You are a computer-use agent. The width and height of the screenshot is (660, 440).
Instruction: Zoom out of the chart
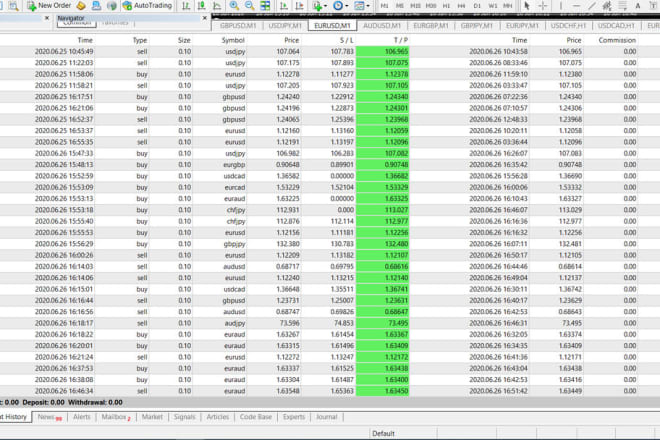point(250,5)
